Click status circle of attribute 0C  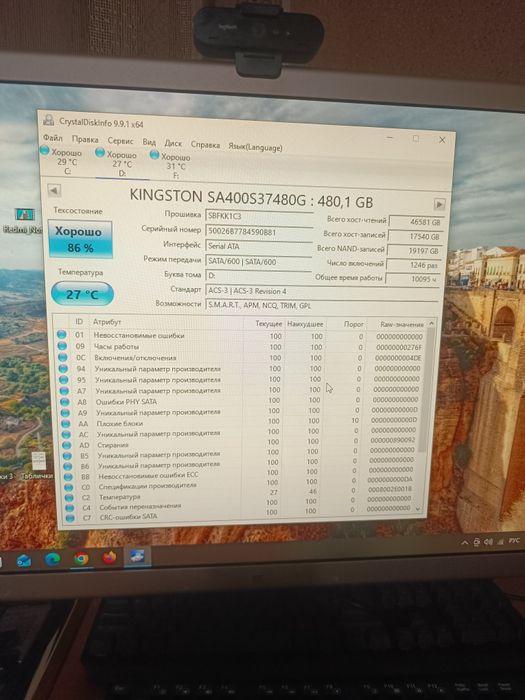click(x=62, y=357)
